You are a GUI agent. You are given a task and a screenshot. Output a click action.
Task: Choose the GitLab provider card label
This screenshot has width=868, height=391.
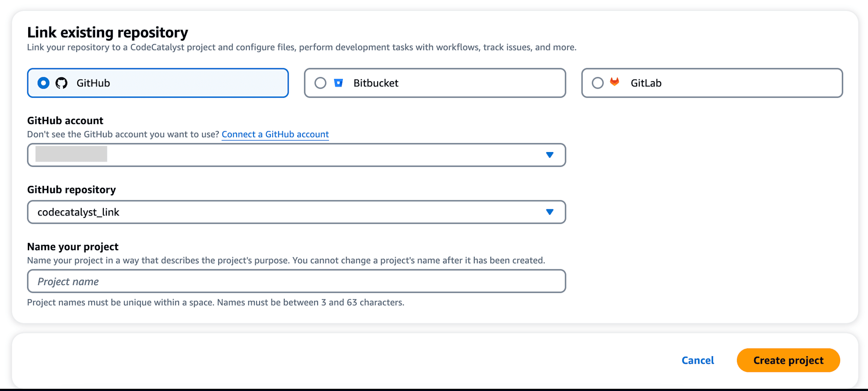point(646,83)
